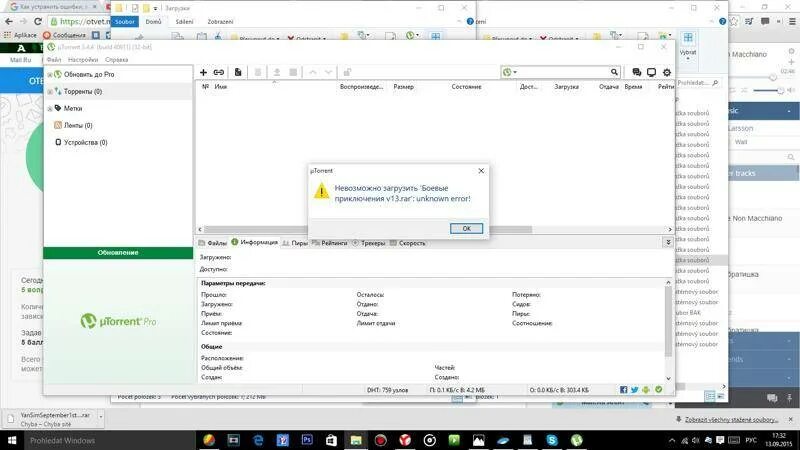Click the Unlock Bundle padlock icon

coord(347,72)
